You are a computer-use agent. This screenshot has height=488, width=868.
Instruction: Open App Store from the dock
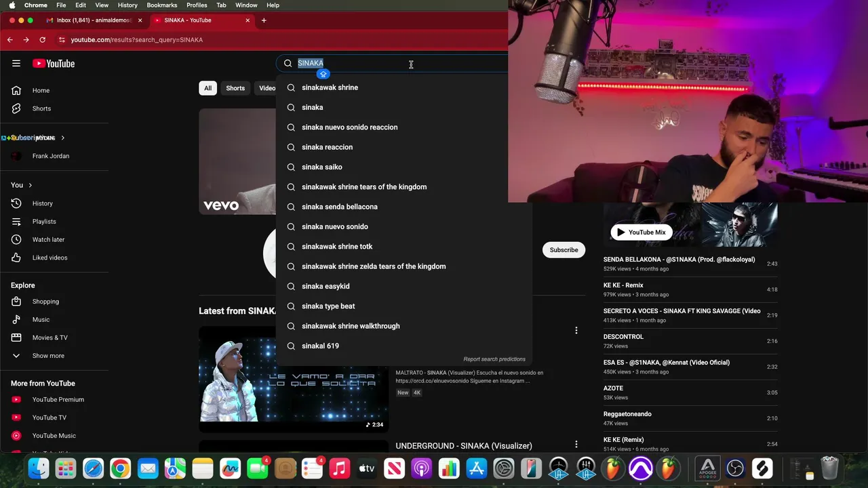[477, 468]
